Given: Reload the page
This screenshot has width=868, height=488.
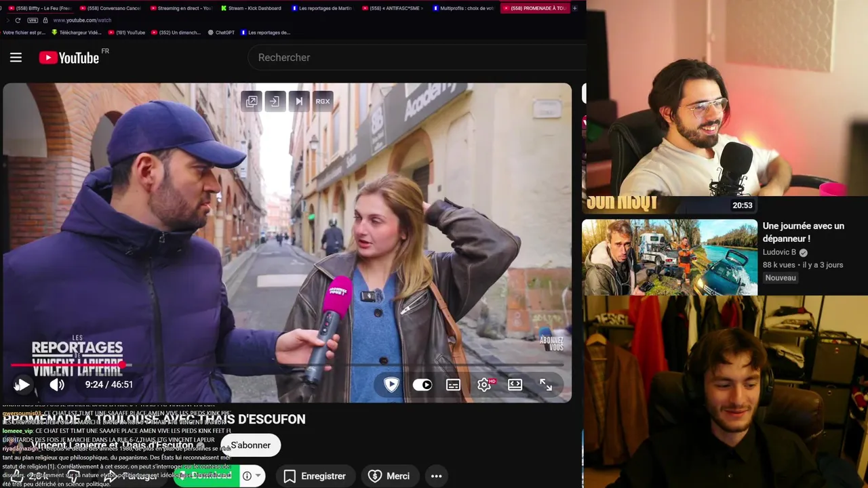Looking at the screenshot, I should pos(18,20).
